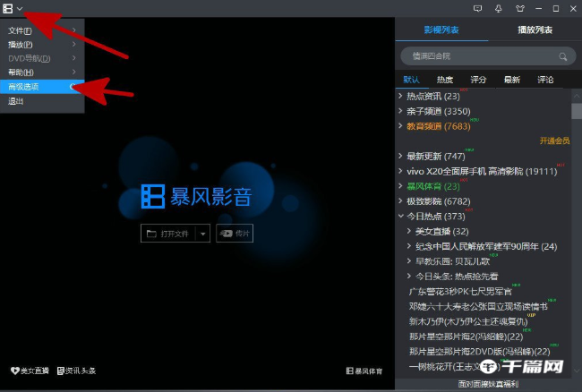Open the skin shirt icon
582x392 pixels.
520,9
